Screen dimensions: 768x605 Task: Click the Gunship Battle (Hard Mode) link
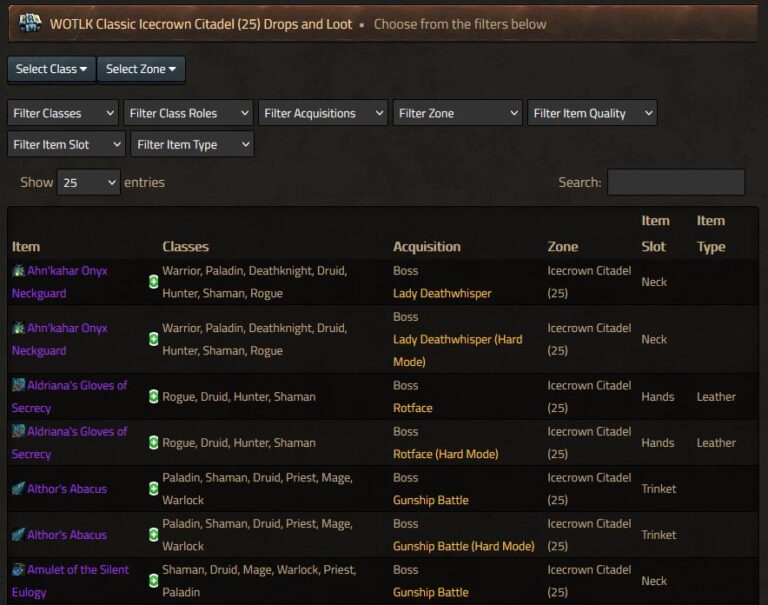point(464,546)
